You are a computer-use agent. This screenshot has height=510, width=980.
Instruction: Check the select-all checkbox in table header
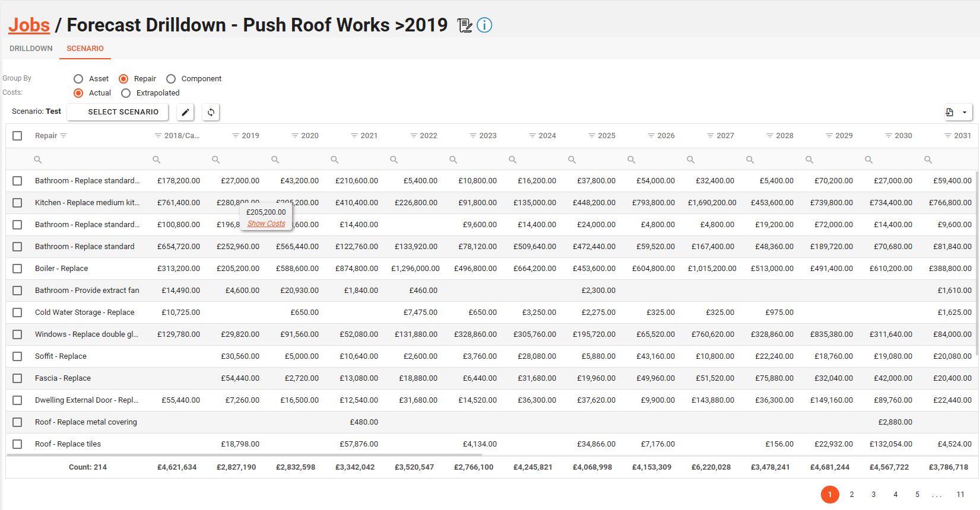coord(17,136)
